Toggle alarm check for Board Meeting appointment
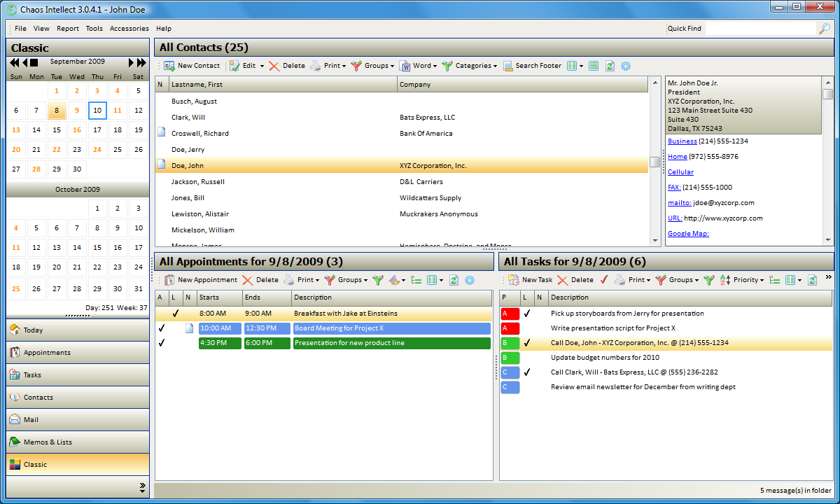840x504 pixels. (x=162, y=328)
